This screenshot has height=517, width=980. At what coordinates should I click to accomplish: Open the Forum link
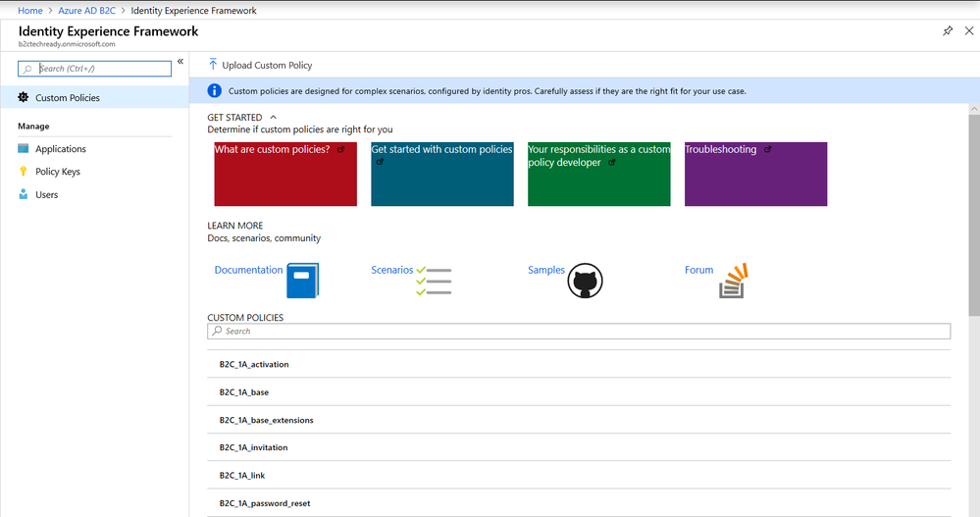(698, 270)
